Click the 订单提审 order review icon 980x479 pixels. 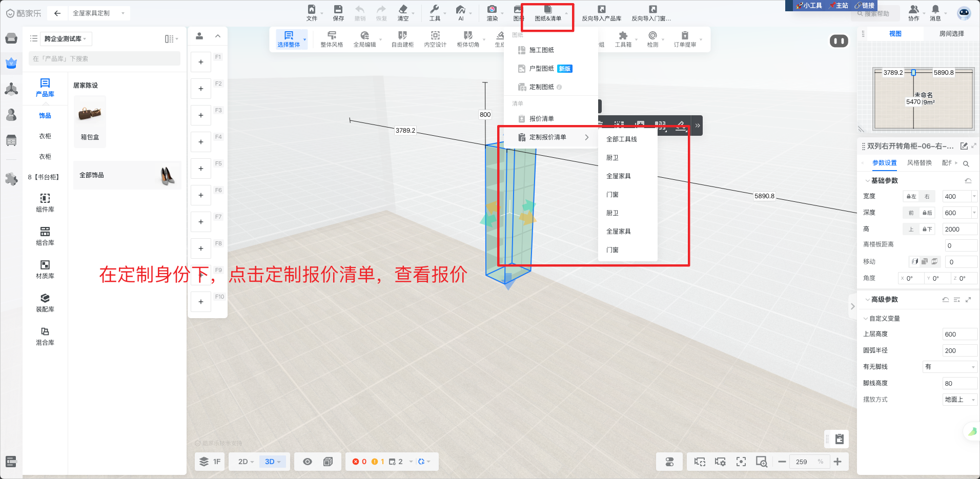685,39
